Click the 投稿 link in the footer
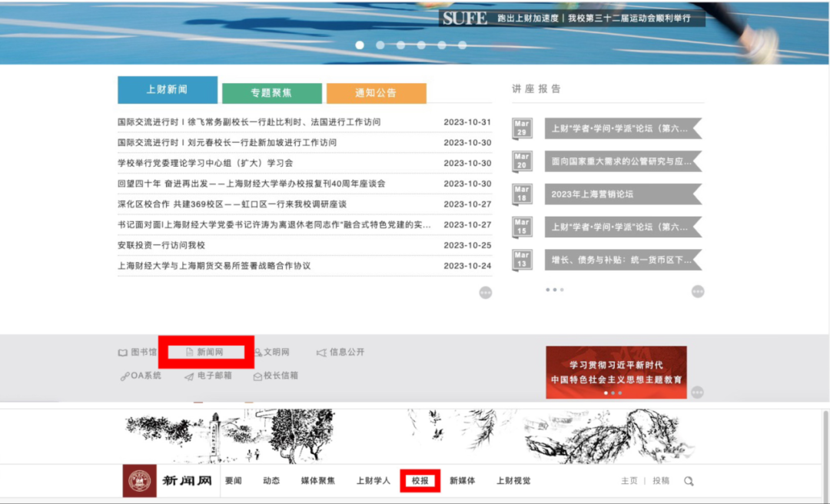830x504 pixels. pyautogui.click(x=662, y=479)
